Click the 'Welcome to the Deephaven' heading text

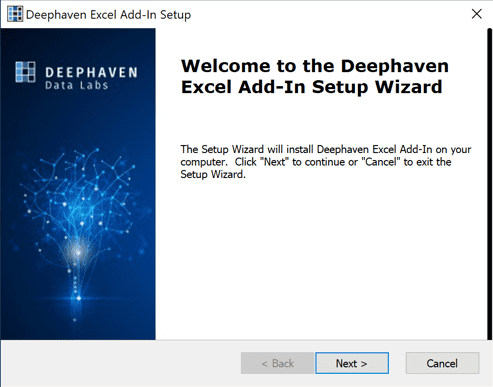pos(315,66)
